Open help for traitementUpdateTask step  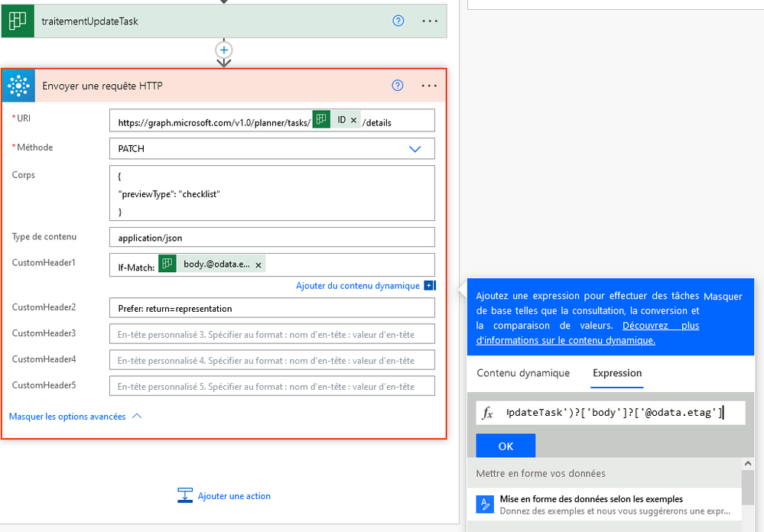click(398, 21)
